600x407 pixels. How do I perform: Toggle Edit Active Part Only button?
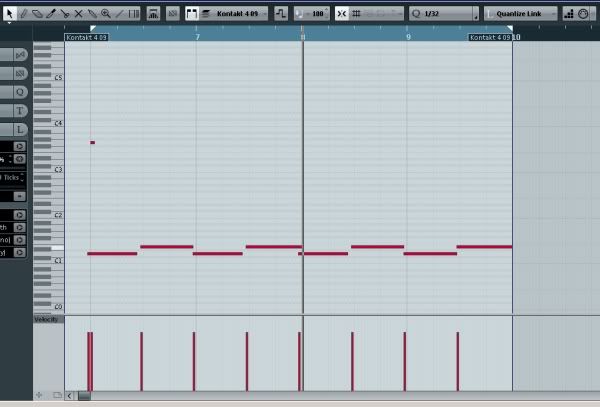pos(192,14)
